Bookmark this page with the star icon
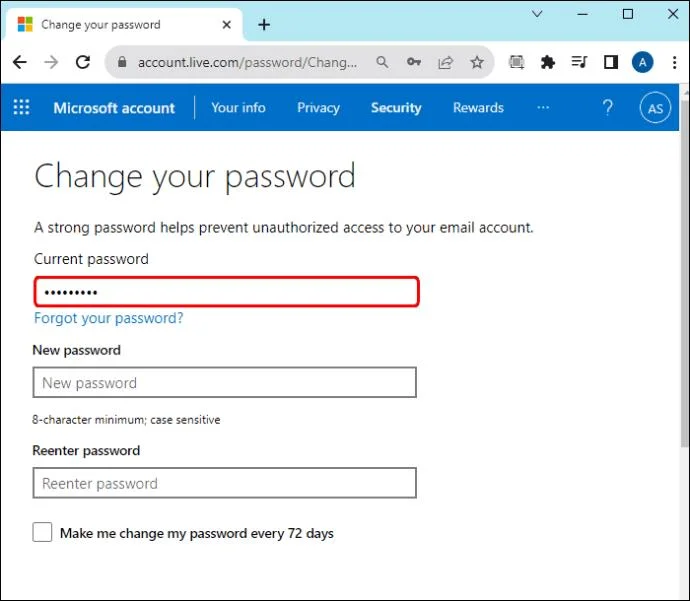This screenshot has width=690, height=601. coord(477,62)
